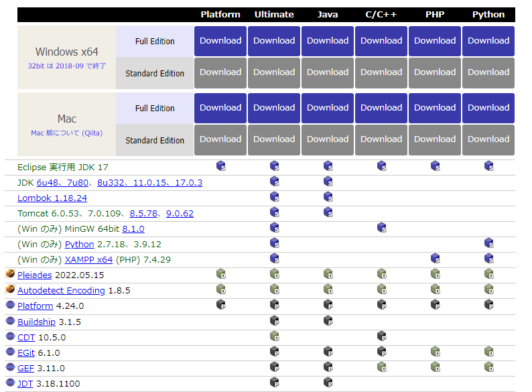The height and width of the screenshot is (392, 532).
Task: Open the XAMPP x64 link
Action: [88, 259]
